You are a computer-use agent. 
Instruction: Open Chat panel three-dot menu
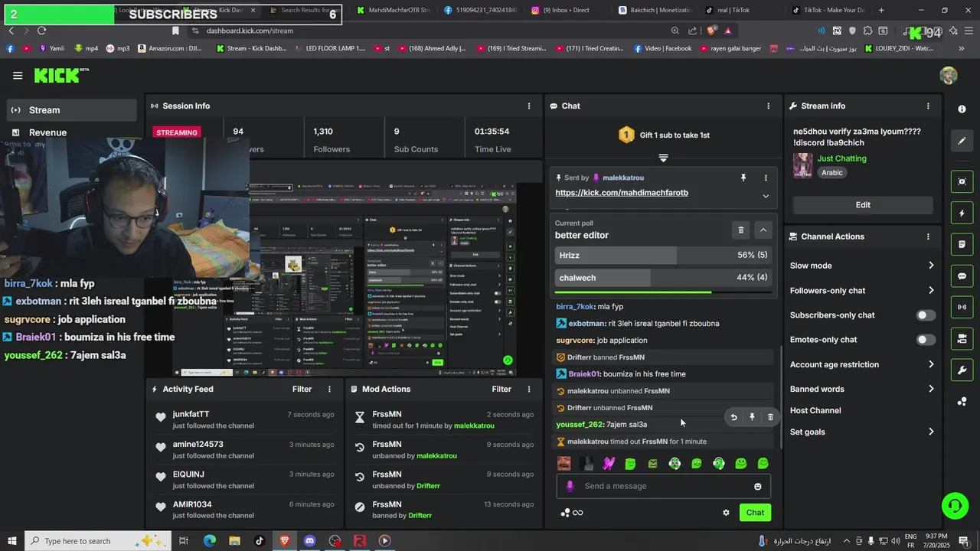point(768,106)
